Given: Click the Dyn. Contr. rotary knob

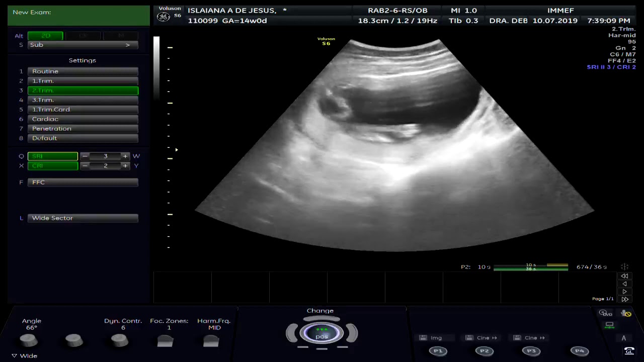Looking at the screenshot, I should [119, 340].
